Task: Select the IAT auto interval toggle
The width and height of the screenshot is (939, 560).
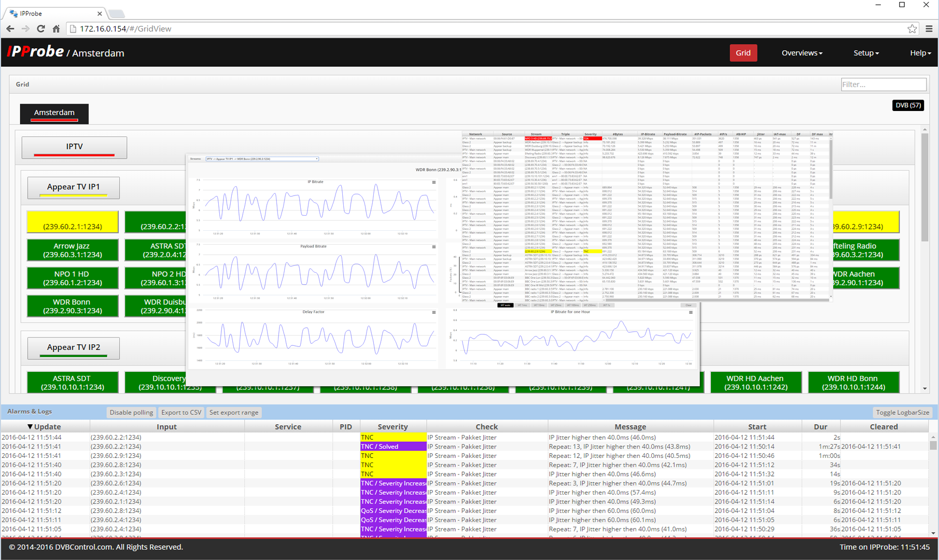Action: [x=505, y=305]
